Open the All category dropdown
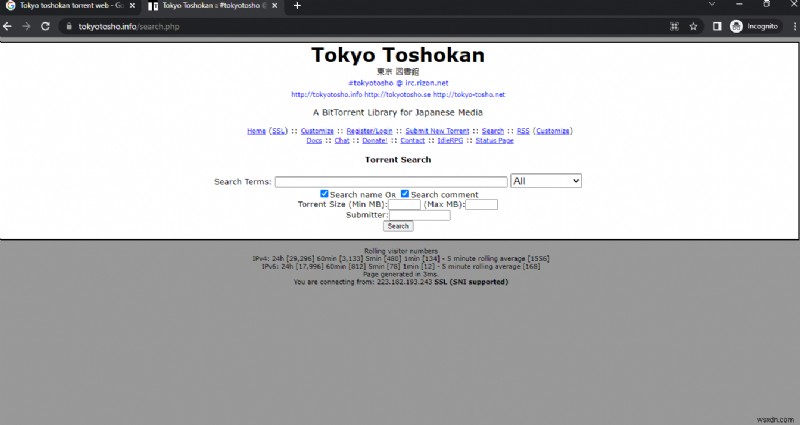This screenshot has height=425, width=800. click(x=546, y=181)
